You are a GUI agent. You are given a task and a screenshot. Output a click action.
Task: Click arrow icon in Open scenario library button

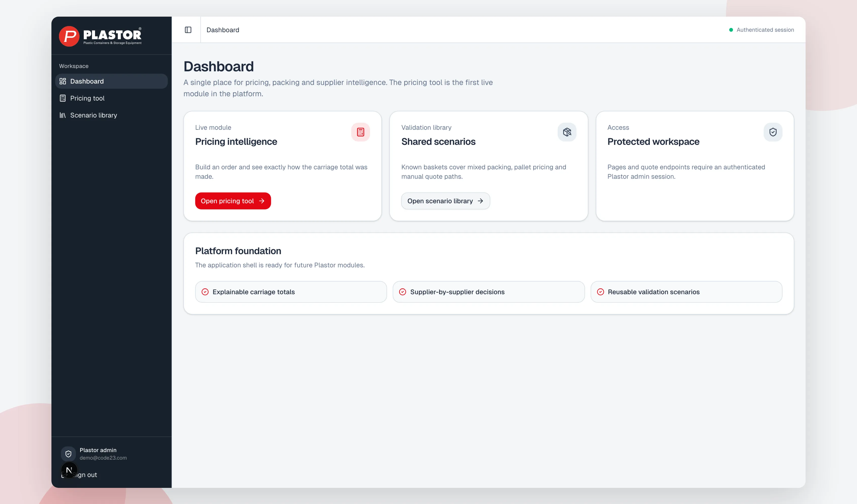click(x=480, y=201)
